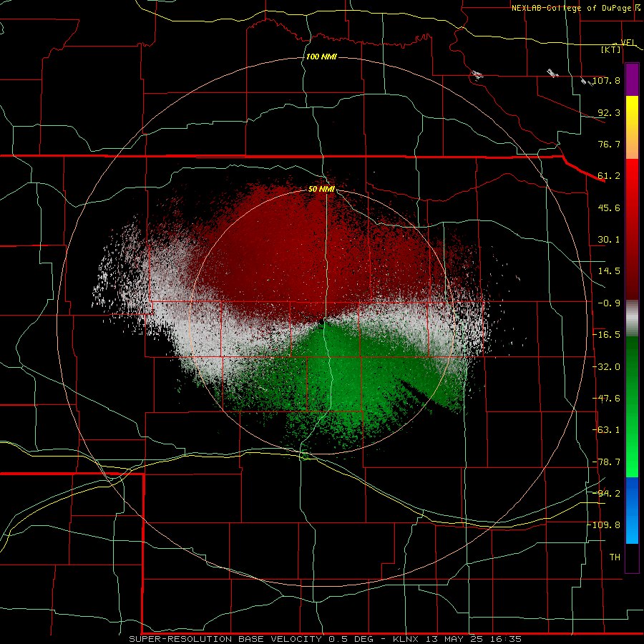The width and height of the screenshot is (644, 644).
Task: Click the -32.0 scale value
Action: tap(607, 367)
